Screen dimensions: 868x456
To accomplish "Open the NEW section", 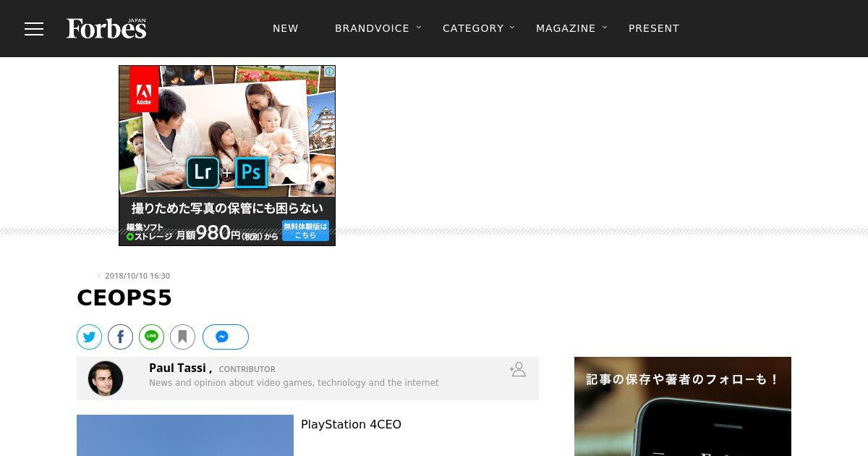I will 286,28.
